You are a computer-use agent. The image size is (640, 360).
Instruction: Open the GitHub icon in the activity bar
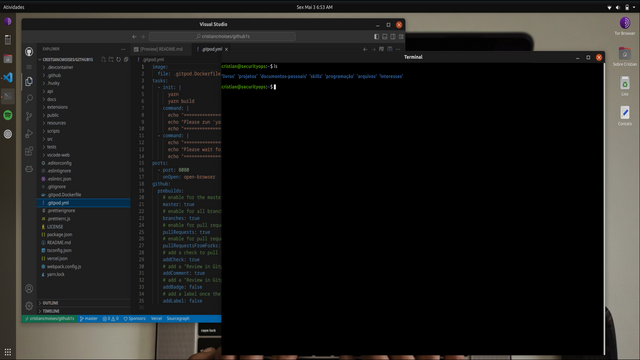(x=29, y=51)
